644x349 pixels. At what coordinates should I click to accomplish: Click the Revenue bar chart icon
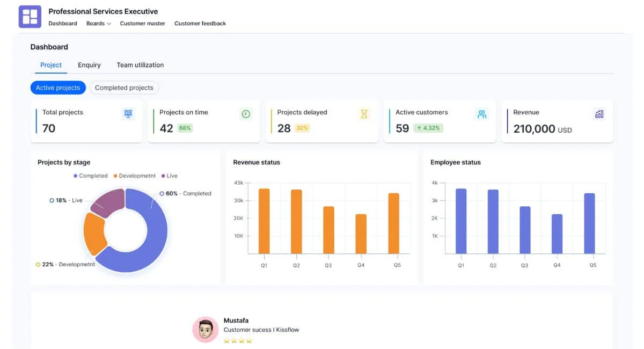(x=599, y=114)
